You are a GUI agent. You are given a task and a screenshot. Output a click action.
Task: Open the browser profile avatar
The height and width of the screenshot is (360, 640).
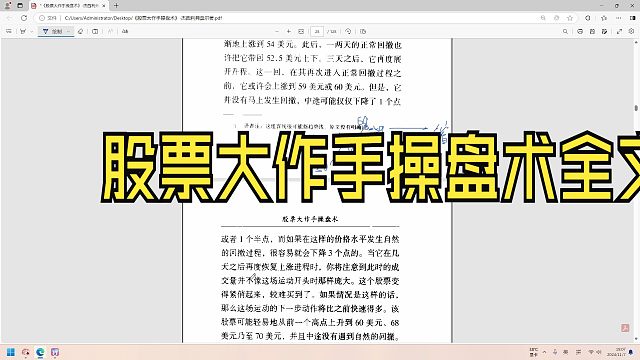click(8, 6)
